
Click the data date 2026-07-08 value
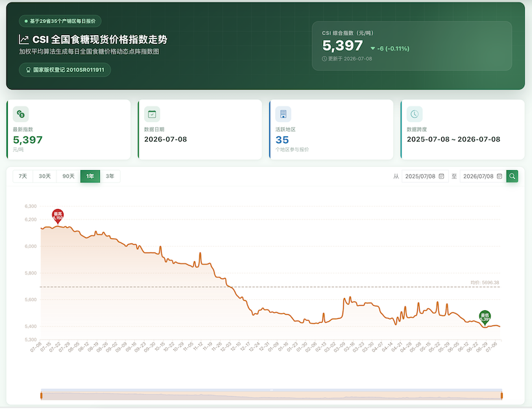[165, 139]
